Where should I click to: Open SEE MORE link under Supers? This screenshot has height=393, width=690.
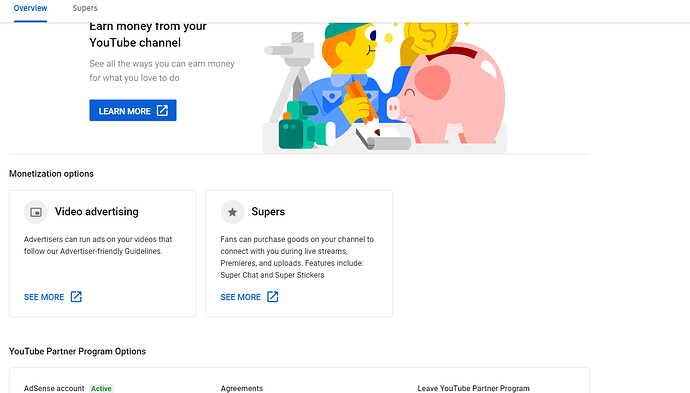241,297
